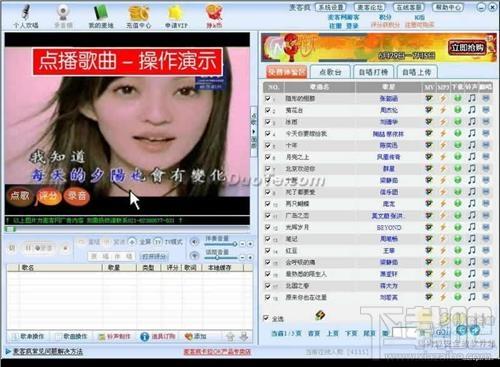Click the batch lightning icon beside 全选
This screenshot has height=367, width=500.
[320, 315]
